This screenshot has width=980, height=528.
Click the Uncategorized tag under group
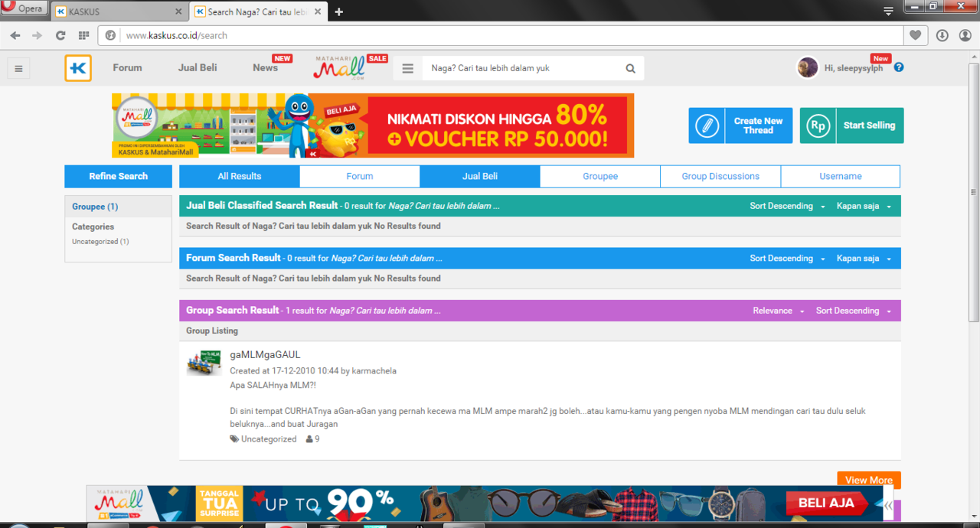click(x=263, y=439)
